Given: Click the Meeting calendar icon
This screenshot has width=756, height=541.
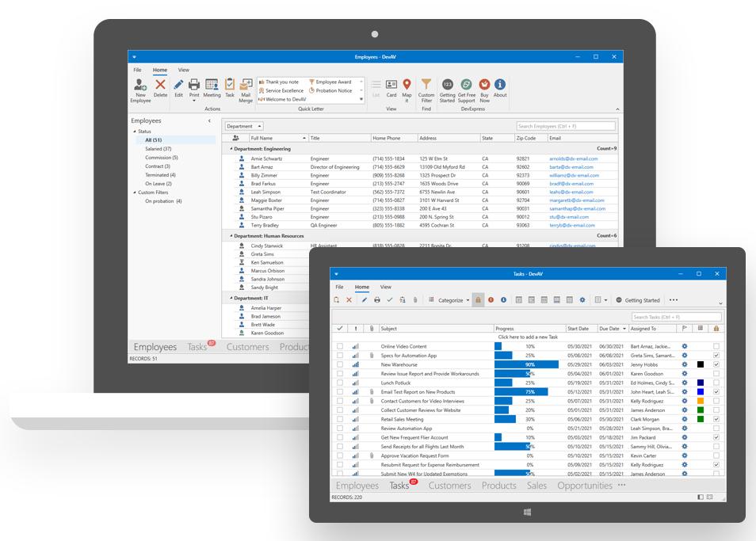Looking at the screenshot, I should pyautogui.click(x=212, y=85).
